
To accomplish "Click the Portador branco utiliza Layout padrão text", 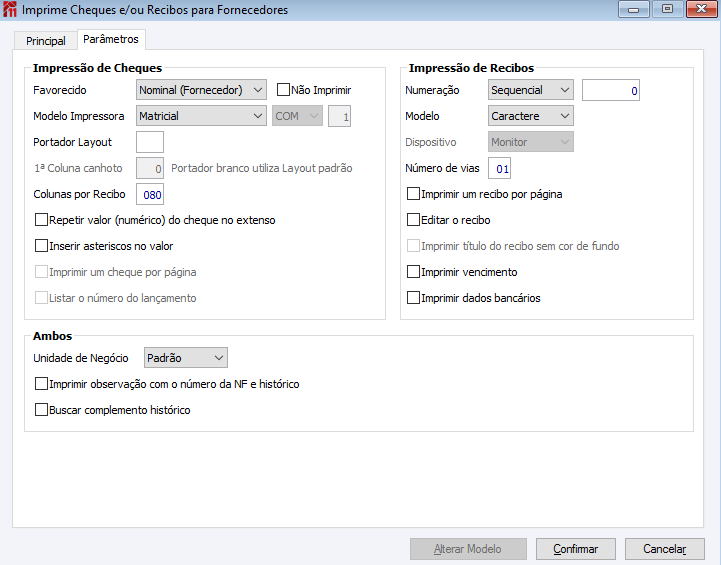I will click(262, 168).
